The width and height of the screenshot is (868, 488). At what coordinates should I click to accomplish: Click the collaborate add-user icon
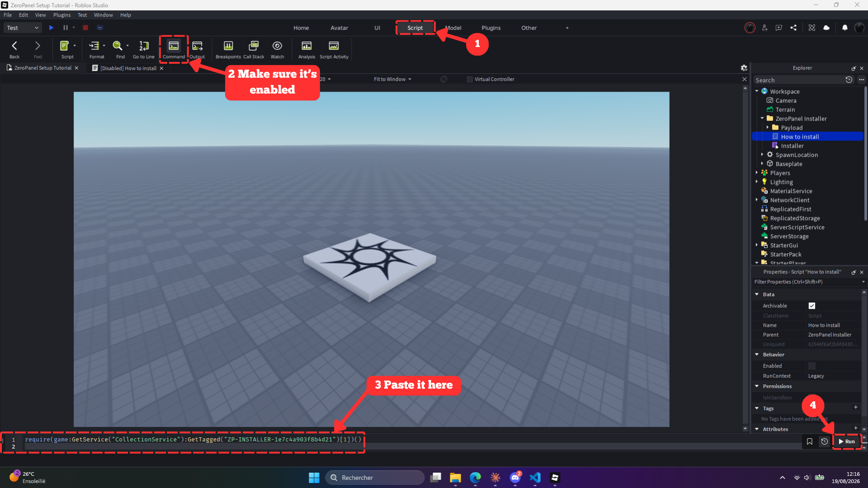(x=764, y=28)
